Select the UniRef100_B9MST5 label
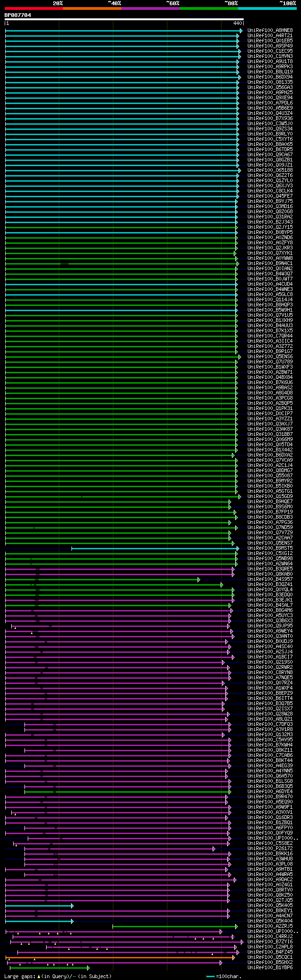Image resolution: width=301 pixels, height=980 pixels. click(270, 548)
